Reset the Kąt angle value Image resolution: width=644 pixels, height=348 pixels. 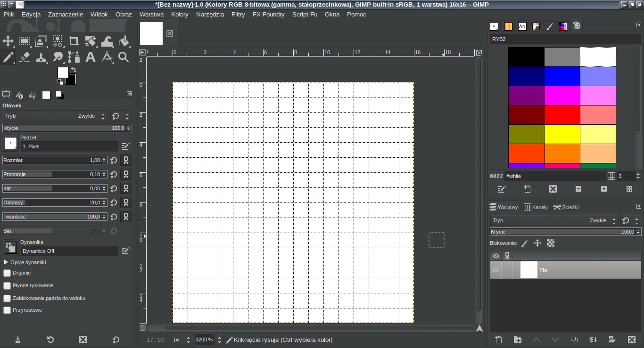tap(114, 188)
